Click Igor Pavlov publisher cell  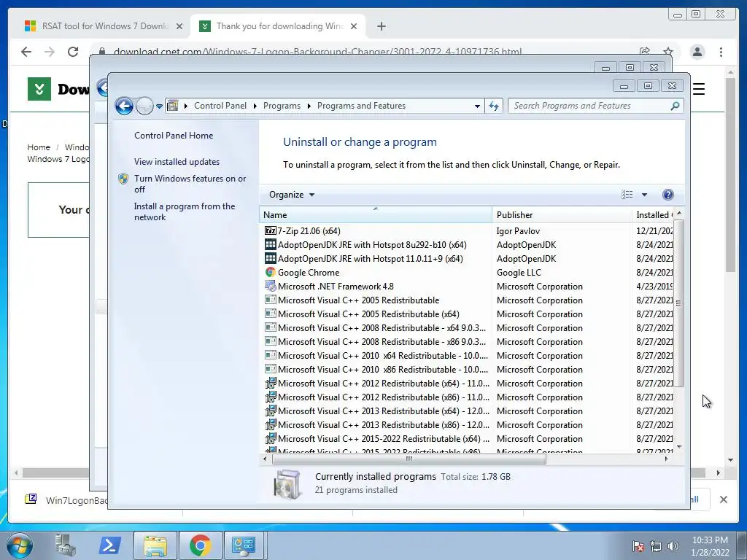click(x=519, y=231)
